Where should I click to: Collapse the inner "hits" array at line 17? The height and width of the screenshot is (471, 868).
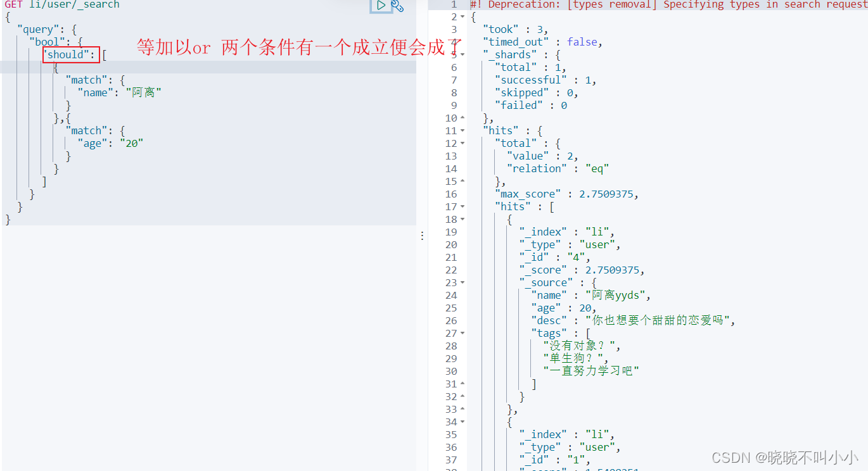pos(463,206)
